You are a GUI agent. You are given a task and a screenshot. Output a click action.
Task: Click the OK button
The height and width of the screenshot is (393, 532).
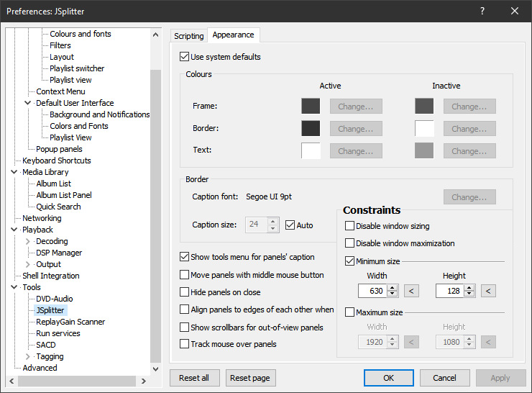[x=388, y=378]
